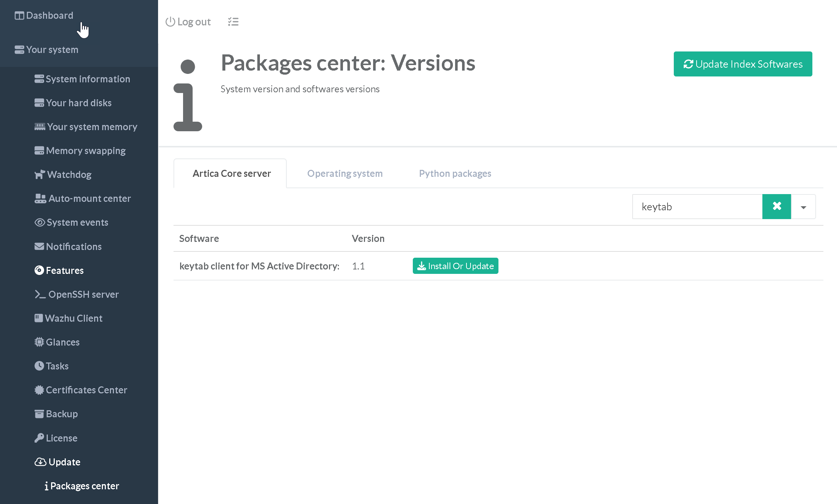Click the task list icon beside Log out

(233, 22)
